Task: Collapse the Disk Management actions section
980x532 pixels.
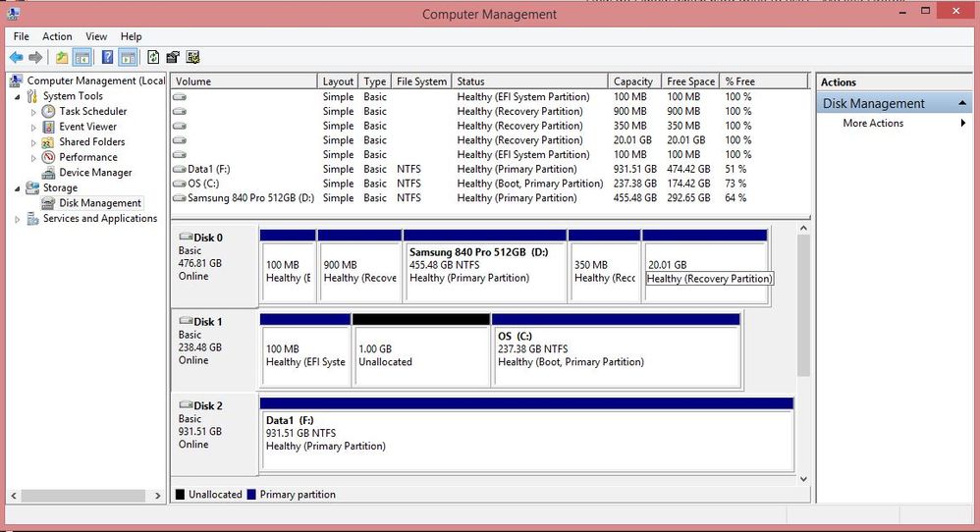Action: tap(962, 103)
